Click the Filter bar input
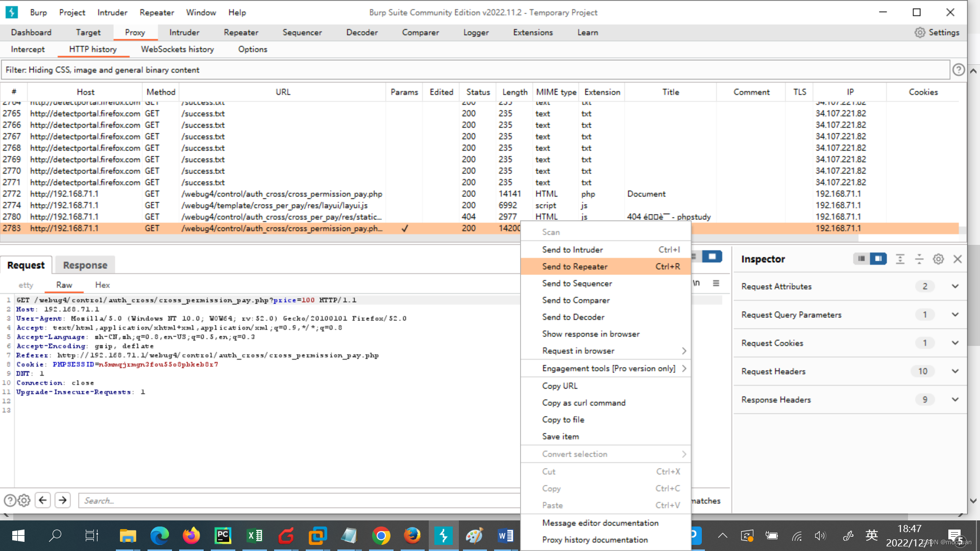The image size is (980, 551). 475,70
